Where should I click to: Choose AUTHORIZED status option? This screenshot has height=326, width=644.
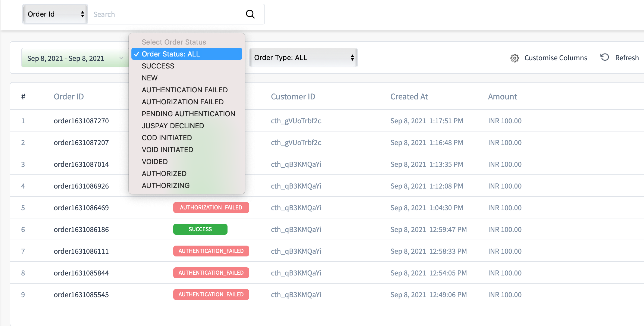pos(187,174)
